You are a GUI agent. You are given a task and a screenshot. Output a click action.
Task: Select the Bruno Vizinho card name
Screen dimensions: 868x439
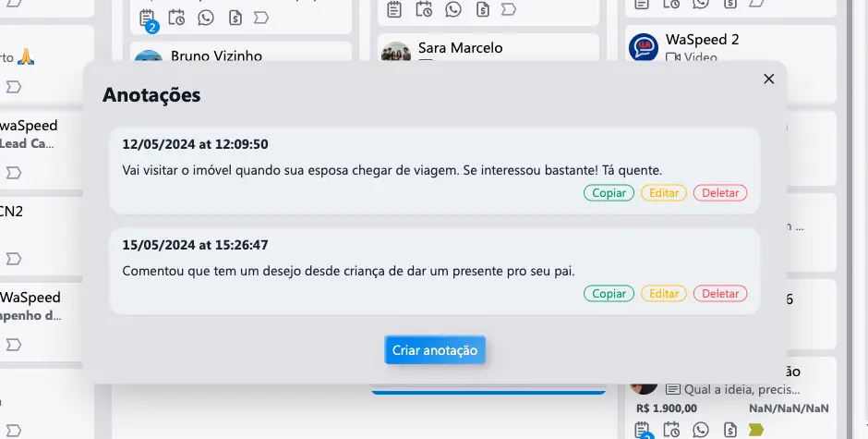[216, 55]
